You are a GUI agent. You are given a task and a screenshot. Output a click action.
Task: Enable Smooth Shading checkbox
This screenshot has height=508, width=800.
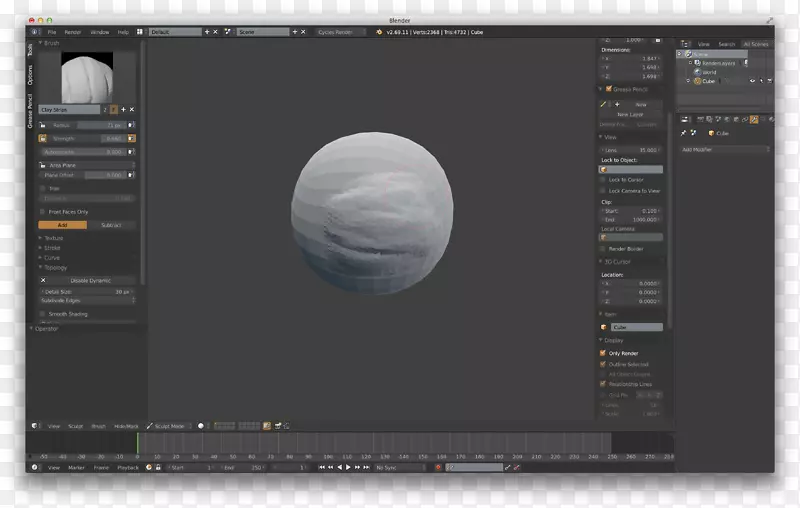tap(43, 314)
